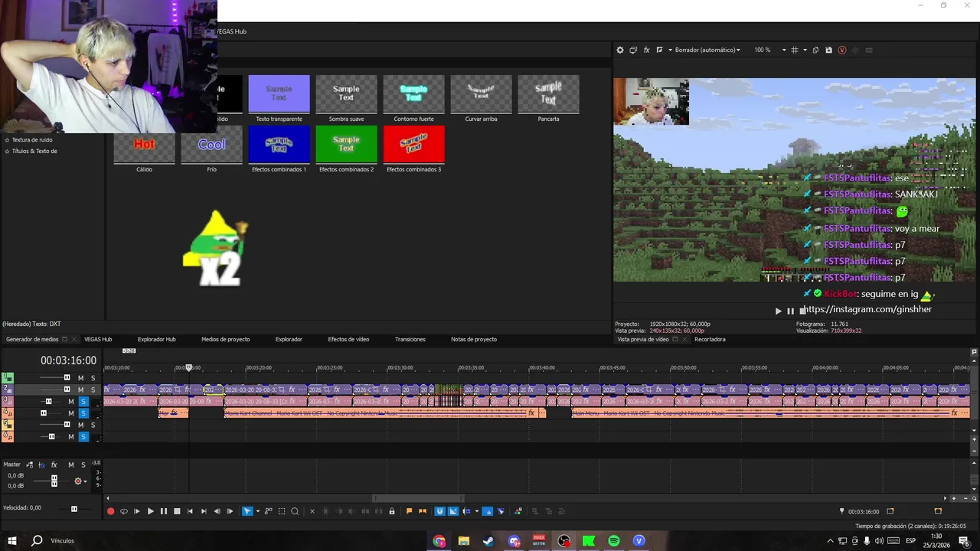
Task: Open the VEGAS Hub tab
Action: point(98,339)
